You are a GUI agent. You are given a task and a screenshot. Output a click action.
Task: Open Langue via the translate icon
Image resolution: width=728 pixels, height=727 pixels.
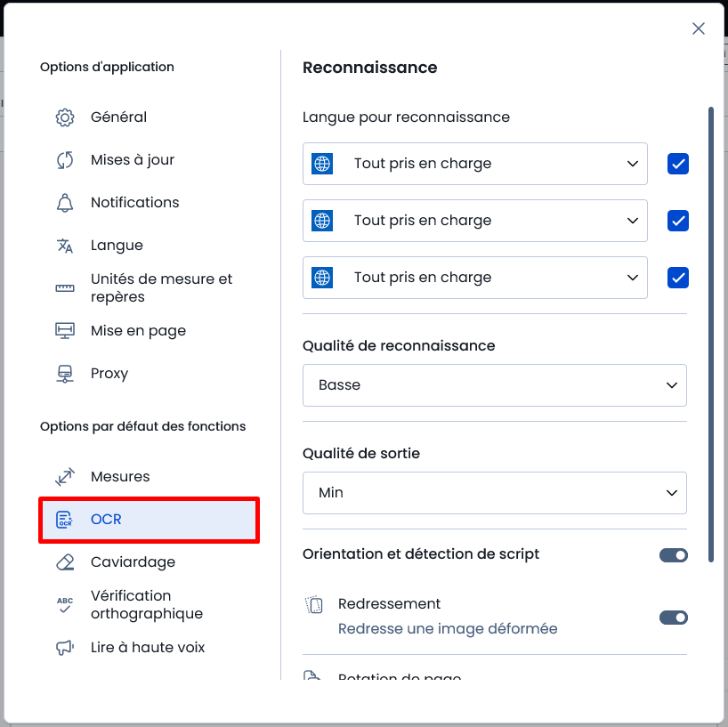click(65, 246)
